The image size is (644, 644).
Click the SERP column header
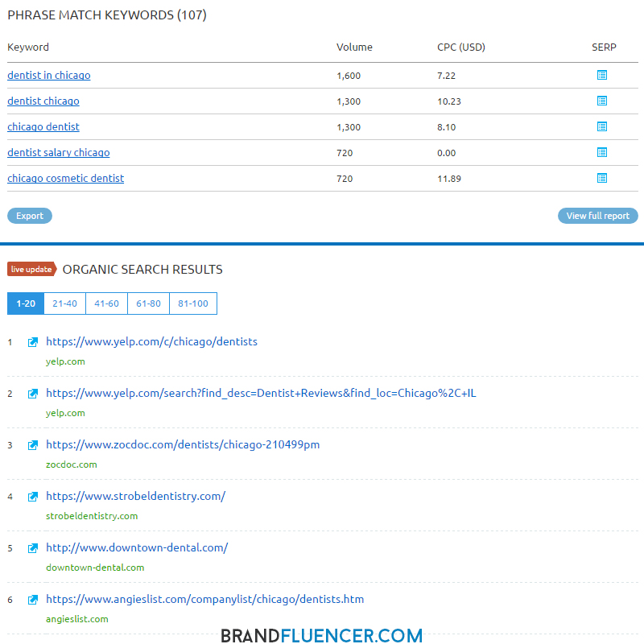click(x=603, y=47)
